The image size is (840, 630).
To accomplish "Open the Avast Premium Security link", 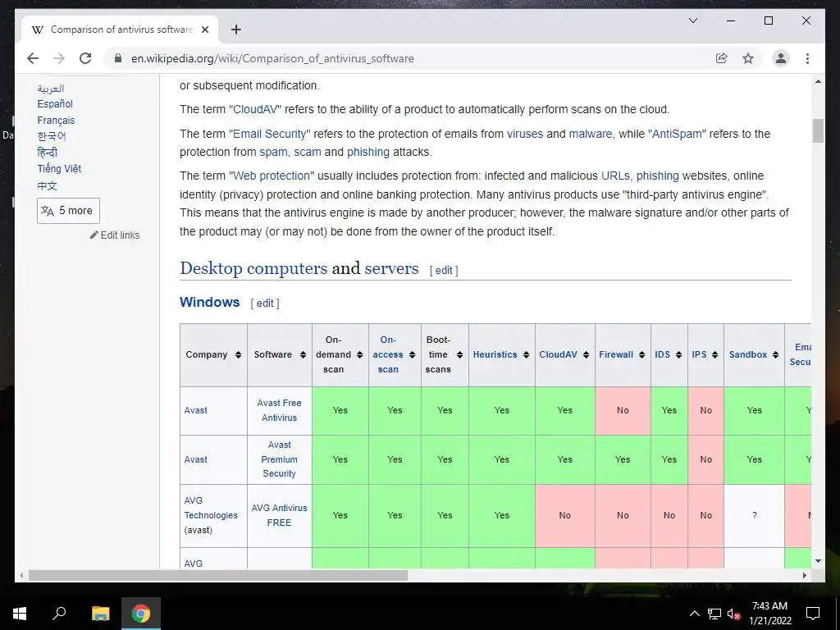I will pos(279,459).
